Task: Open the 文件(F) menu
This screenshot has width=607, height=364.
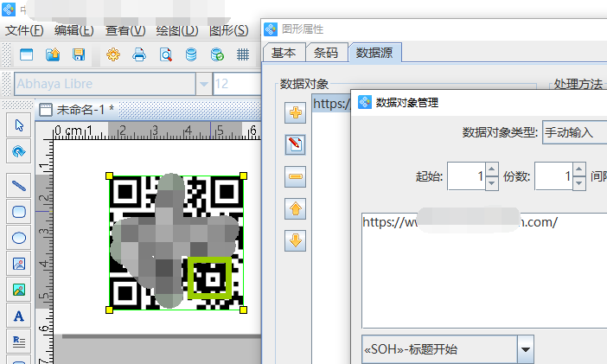Action: click(x=24, y=30)
